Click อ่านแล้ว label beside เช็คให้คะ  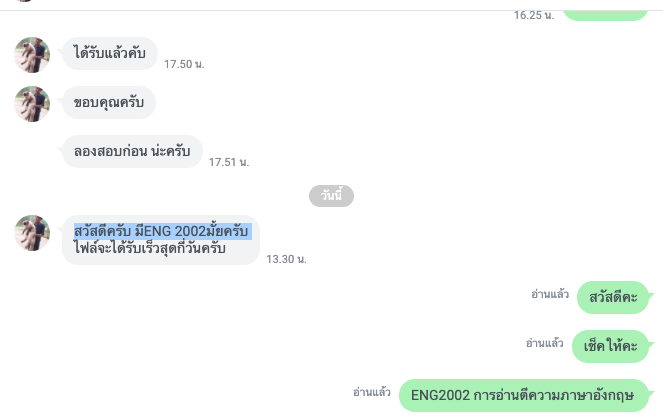click(545, 343)
